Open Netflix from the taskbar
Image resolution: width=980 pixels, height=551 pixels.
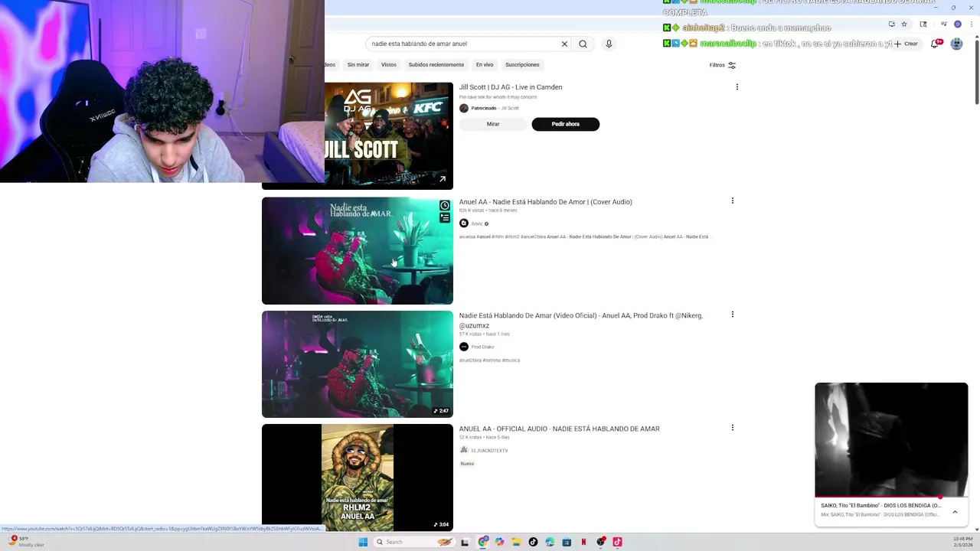(583, 542)
